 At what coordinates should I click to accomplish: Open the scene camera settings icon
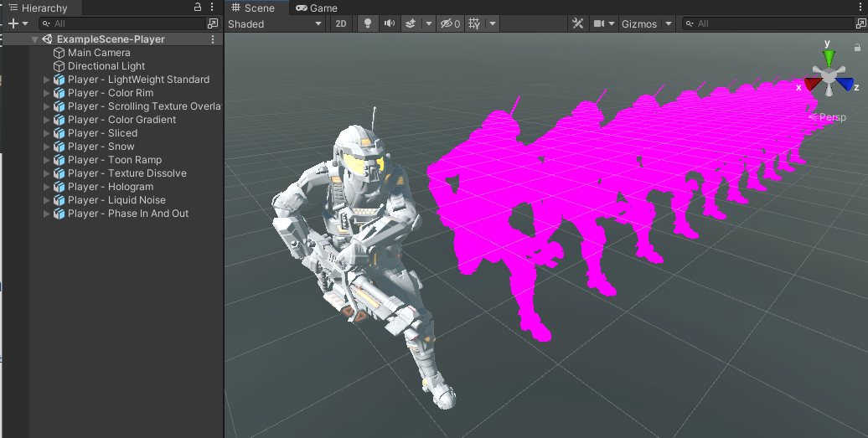599,23
